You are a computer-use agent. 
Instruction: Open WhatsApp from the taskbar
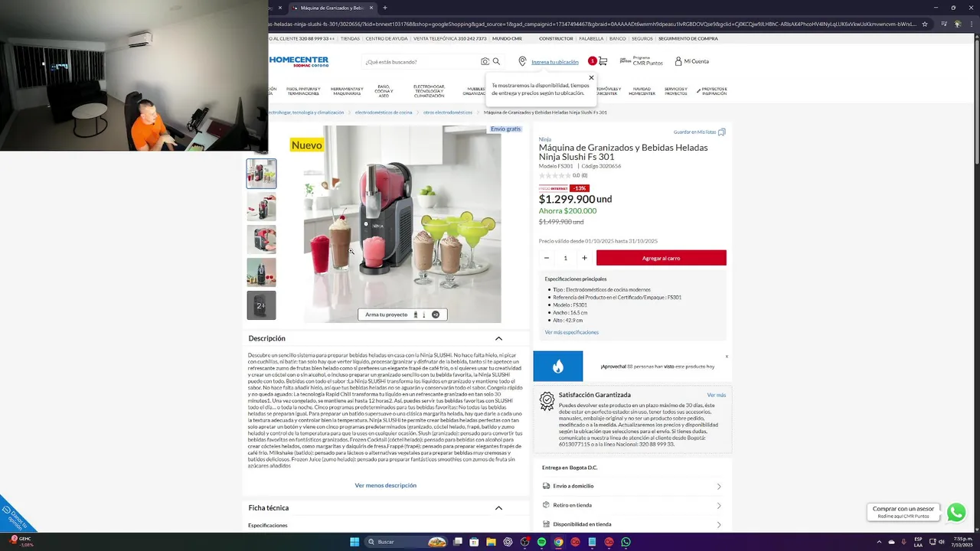626,542
